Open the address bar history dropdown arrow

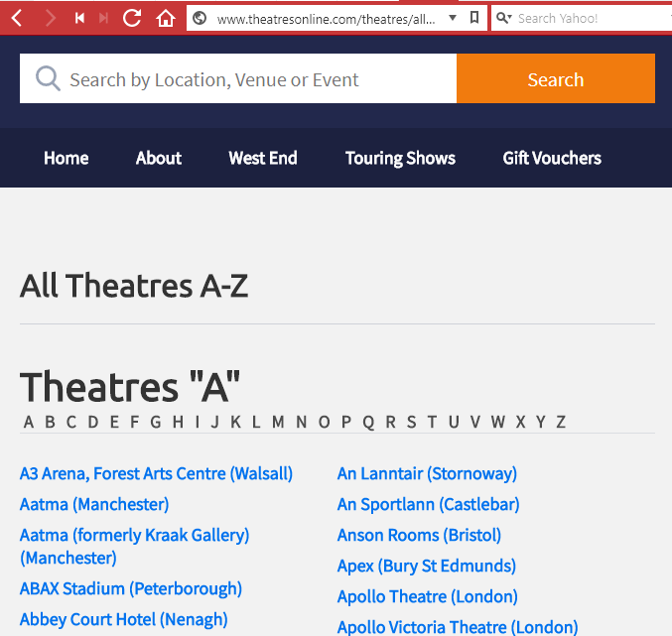tap(453, 18)
